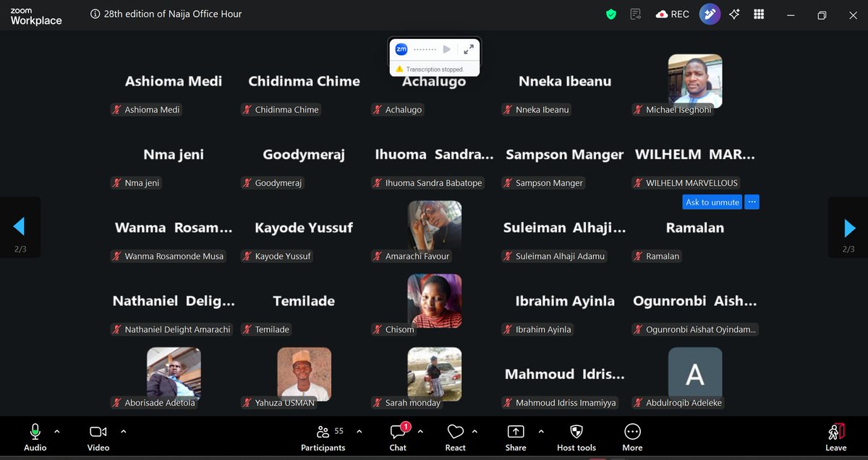Go to the previous participant page
Screen dimensions: 868x460
19,227
